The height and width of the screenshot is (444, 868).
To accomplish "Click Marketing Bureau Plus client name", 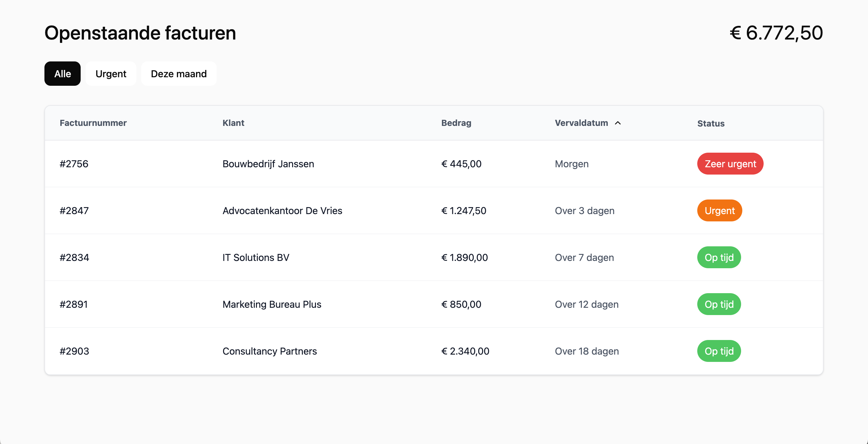I will point(271,304).
